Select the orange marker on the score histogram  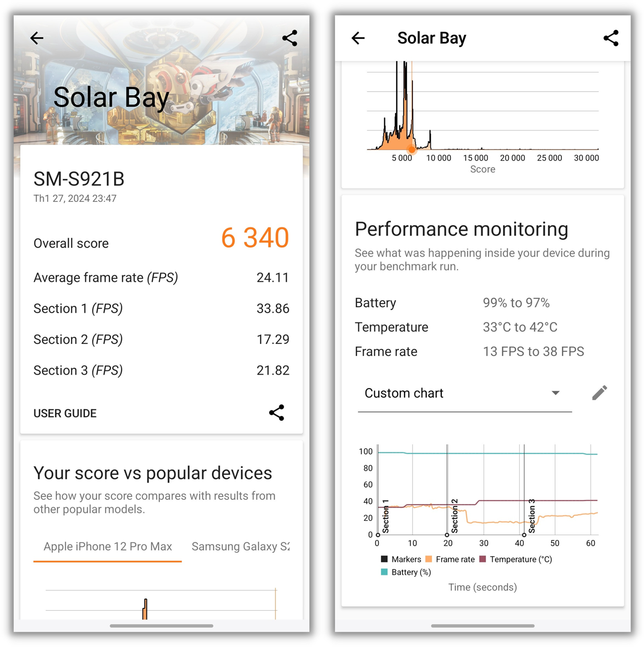coord(411,150)
